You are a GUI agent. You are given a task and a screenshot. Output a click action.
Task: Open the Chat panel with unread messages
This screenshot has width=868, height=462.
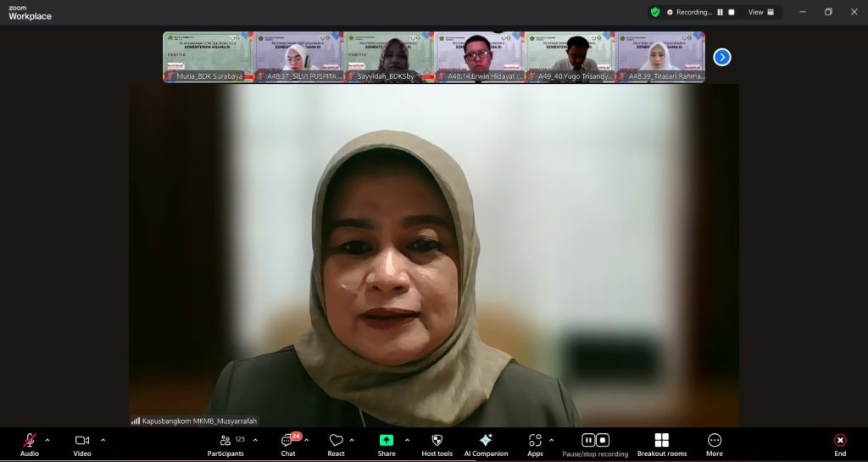coord(288,441)
